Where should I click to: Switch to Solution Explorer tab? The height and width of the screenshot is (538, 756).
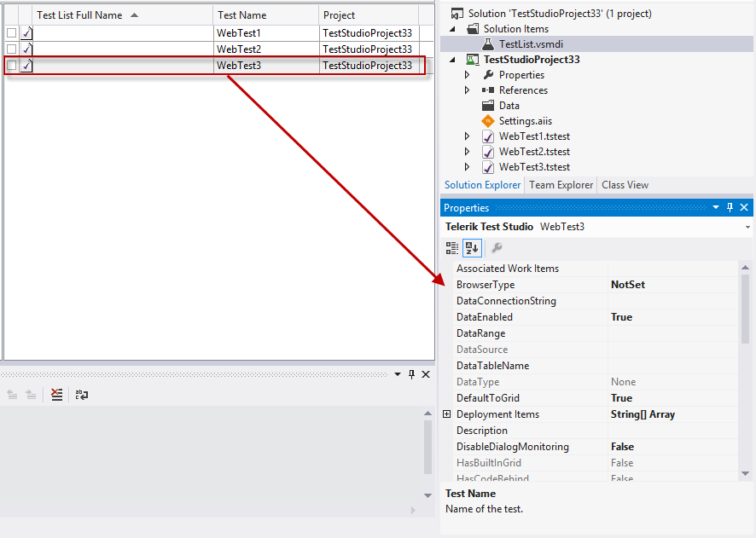coord(483,185)
